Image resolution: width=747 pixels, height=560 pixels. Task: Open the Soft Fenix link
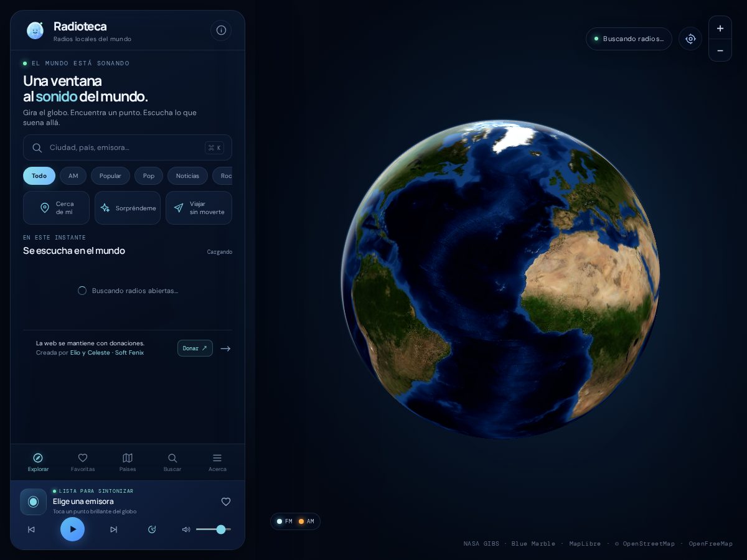(129, 353)
